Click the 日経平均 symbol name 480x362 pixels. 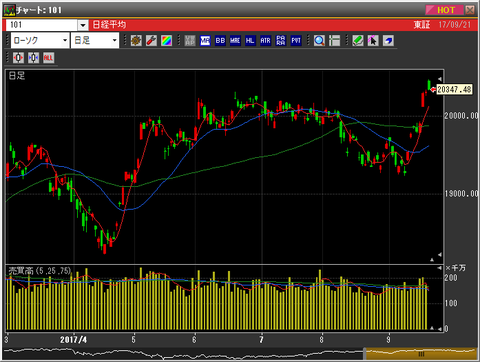pos(109,25)
